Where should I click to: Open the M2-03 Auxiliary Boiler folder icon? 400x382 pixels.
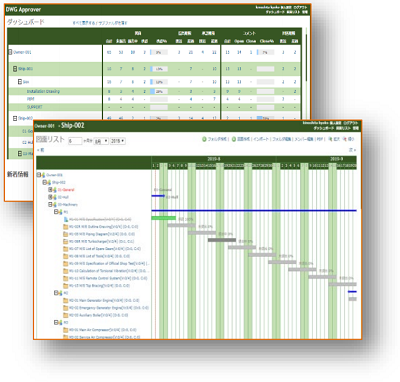[x=66, y=315]
